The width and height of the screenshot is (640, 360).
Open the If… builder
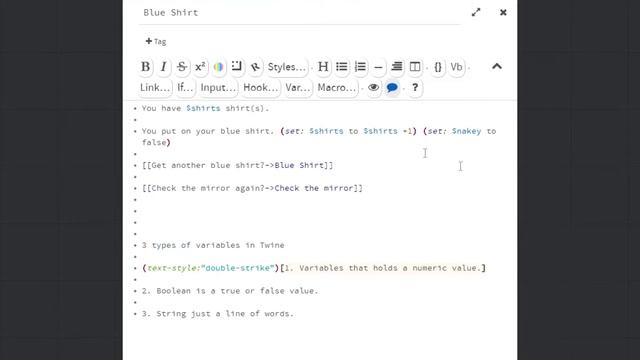(185, 87)
